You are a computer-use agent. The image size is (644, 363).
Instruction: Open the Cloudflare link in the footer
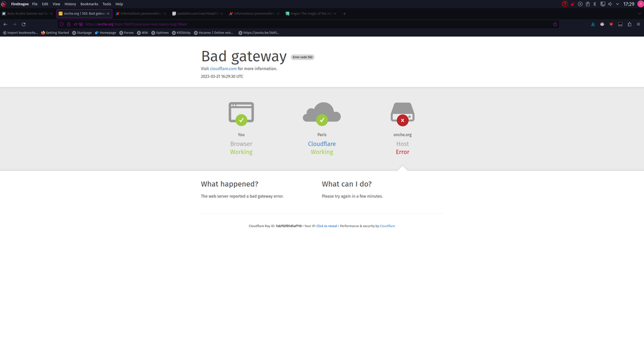point(387,226)
